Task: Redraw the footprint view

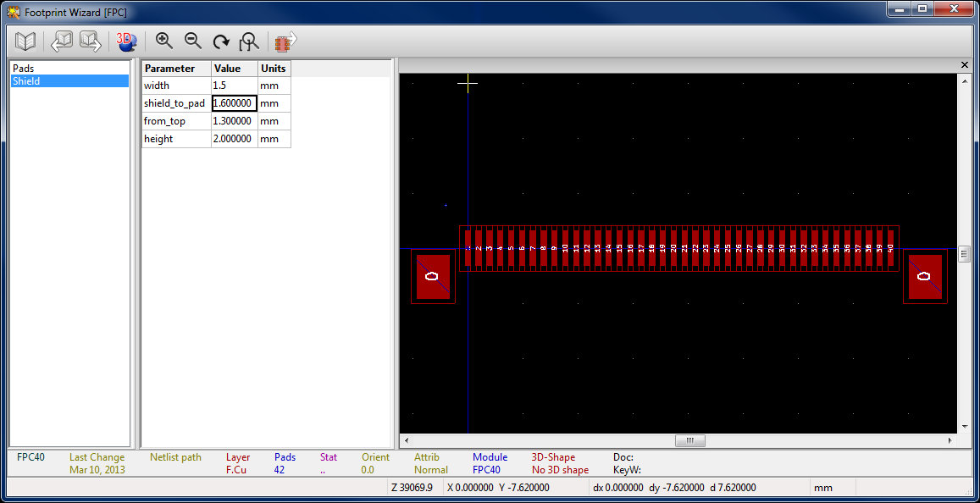Action: pos(221,41)
